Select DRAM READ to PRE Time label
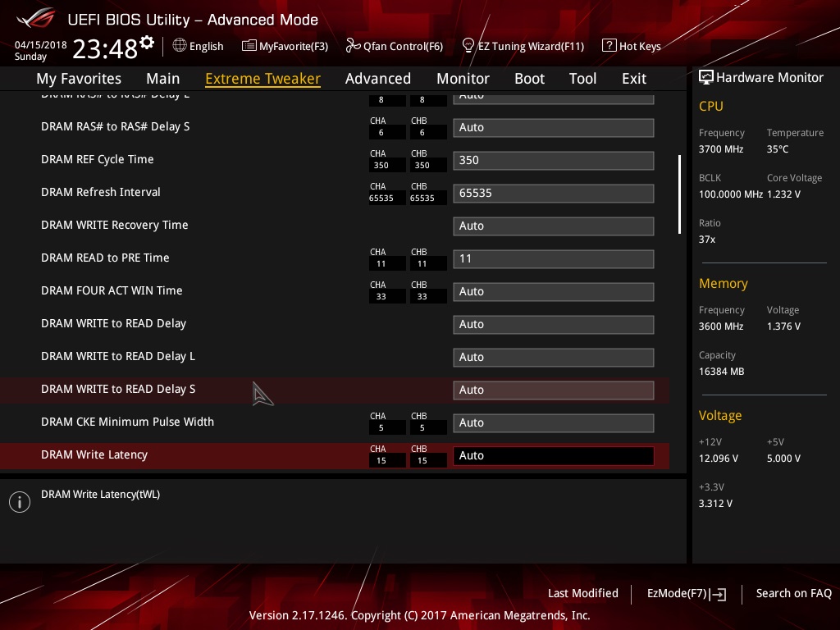The image size is (840, 630). click(105, 258)
